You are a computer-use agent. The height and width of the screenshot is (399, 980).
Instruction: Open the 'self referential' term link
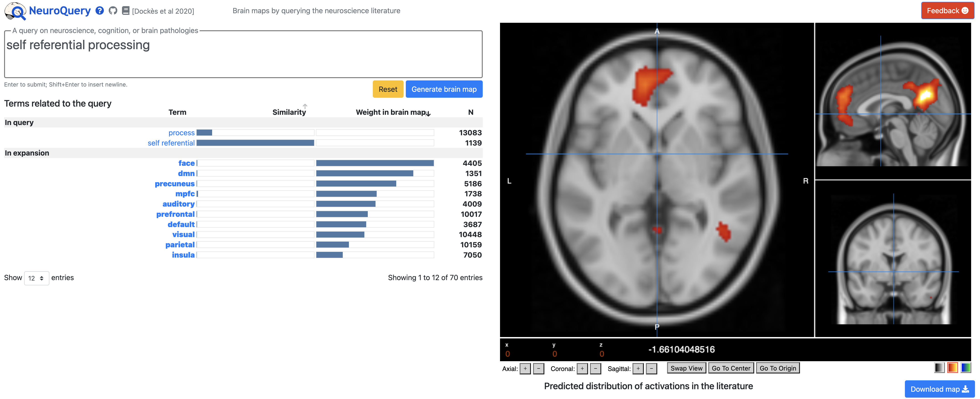[171, 143]
